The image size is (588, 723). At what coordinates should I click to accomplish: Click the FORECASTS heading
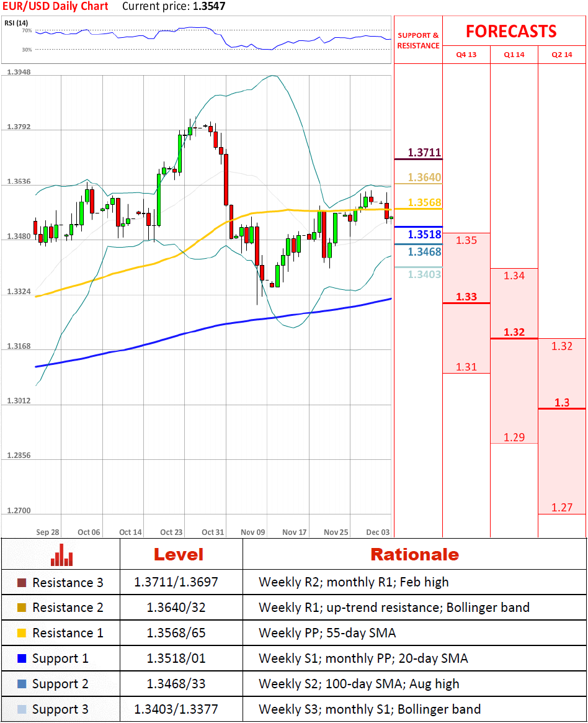click(511, 32)
